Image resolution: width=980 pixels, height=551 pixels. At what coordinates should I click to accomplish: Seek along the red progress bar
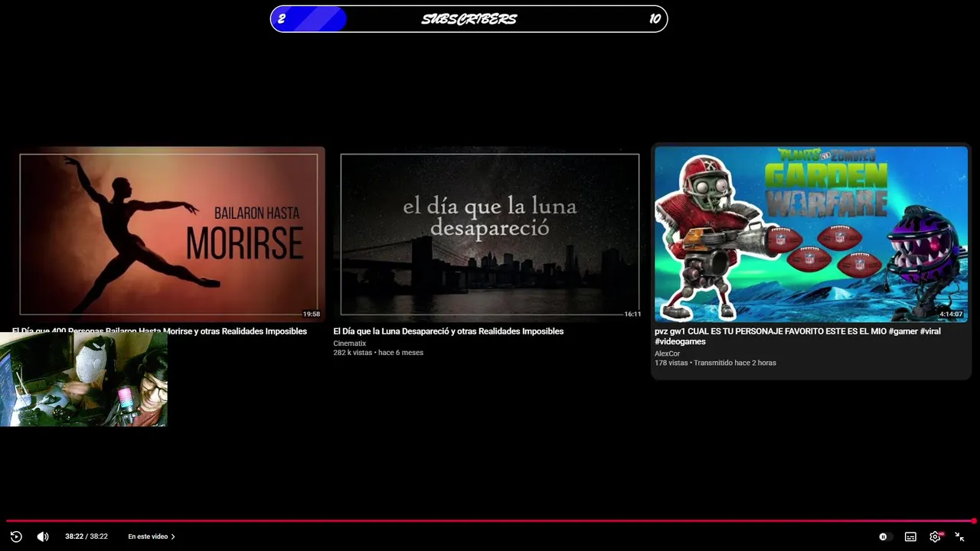point(490,521)
